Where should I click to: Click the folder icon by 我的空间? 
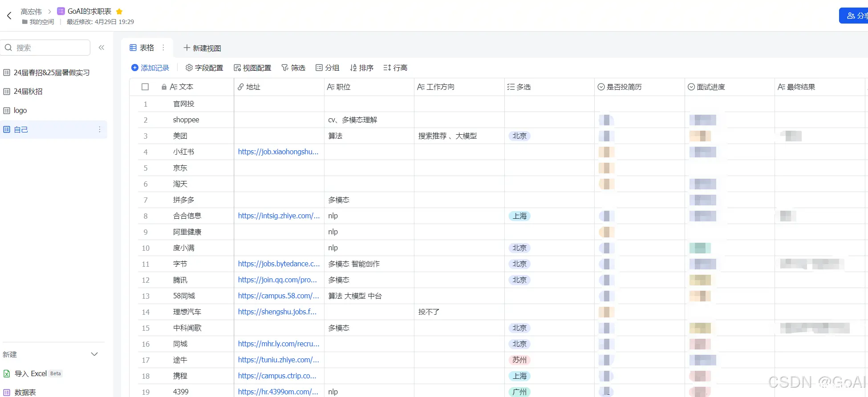click(x=25, y=22)
